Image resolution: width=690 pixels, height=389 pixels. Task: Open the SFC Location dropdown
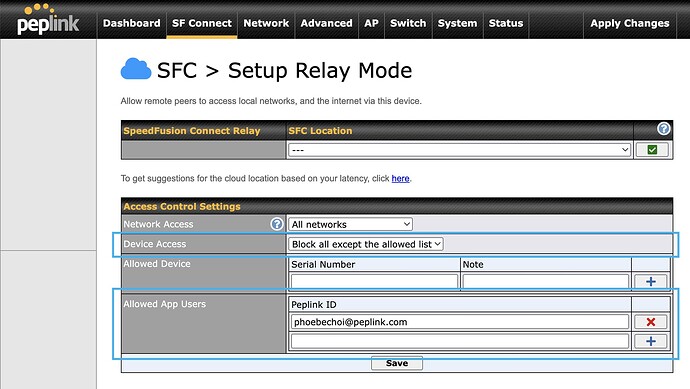click(x=459, y=150)
